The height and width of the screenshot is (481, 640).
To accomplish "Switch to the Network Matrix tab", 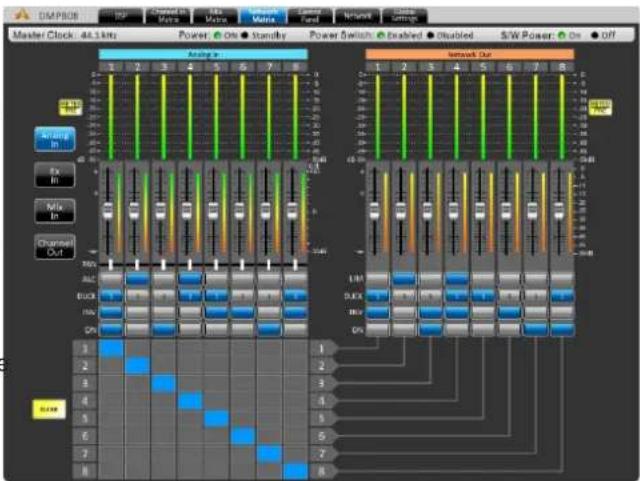I will point(263,16).
